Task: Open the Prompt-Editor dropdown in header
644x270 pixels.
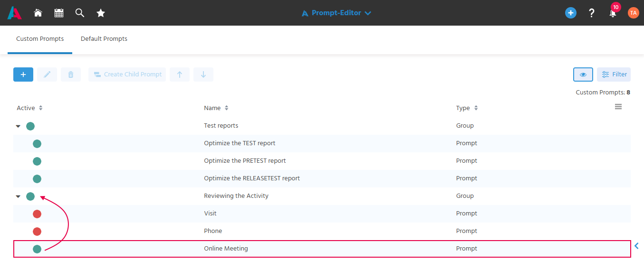Action: click(336, 13)
